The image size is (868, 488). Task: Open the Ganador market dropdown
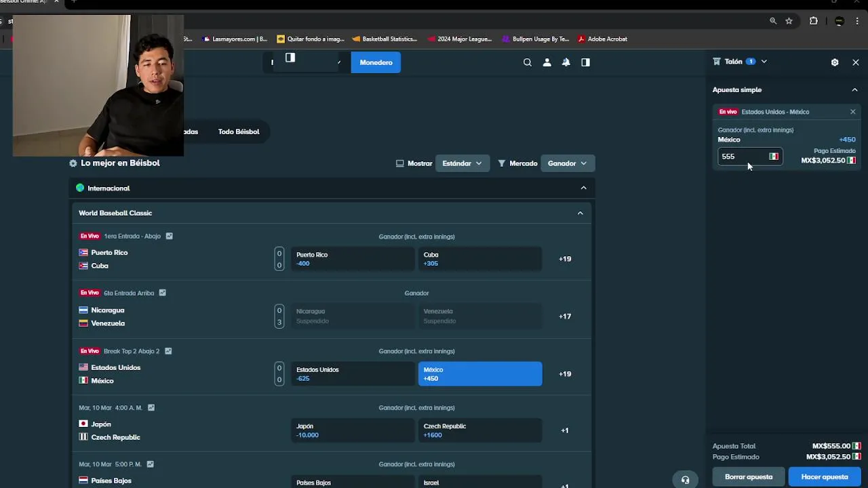point(568,163)
